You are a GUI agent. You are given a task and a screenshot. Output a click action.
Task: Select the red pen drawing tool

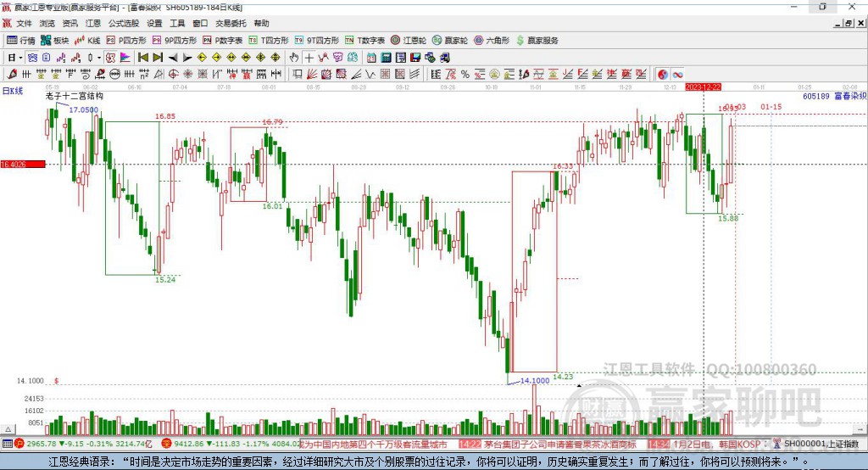12,75
